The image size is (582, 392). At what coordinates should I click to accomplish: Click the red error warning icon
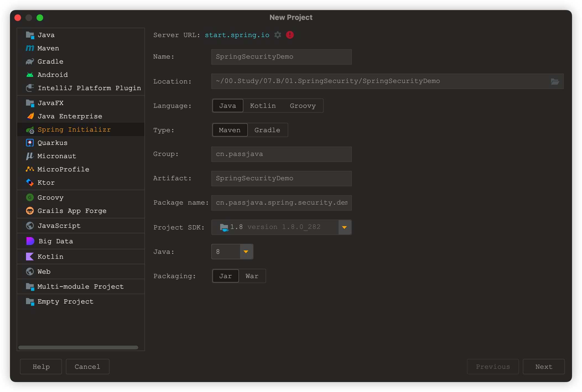pyautogui.click(x=290, y=35)
